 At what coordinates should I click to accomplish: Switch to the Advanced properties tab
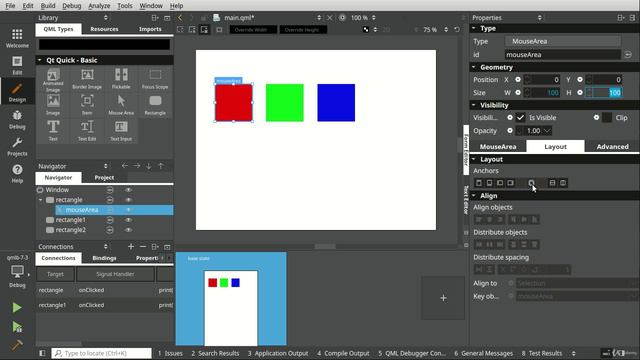pyautogui.click(x=612, y=147)
